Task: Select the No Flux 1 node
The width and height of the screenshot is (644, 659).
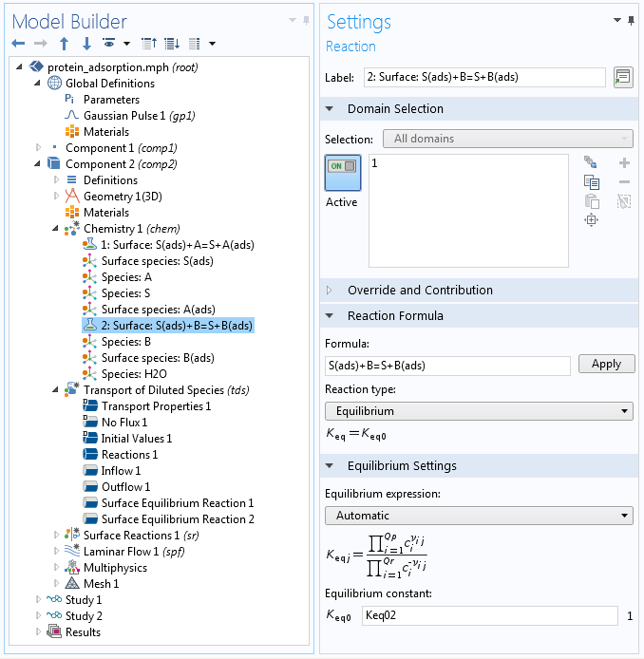Action: [124, 422]
